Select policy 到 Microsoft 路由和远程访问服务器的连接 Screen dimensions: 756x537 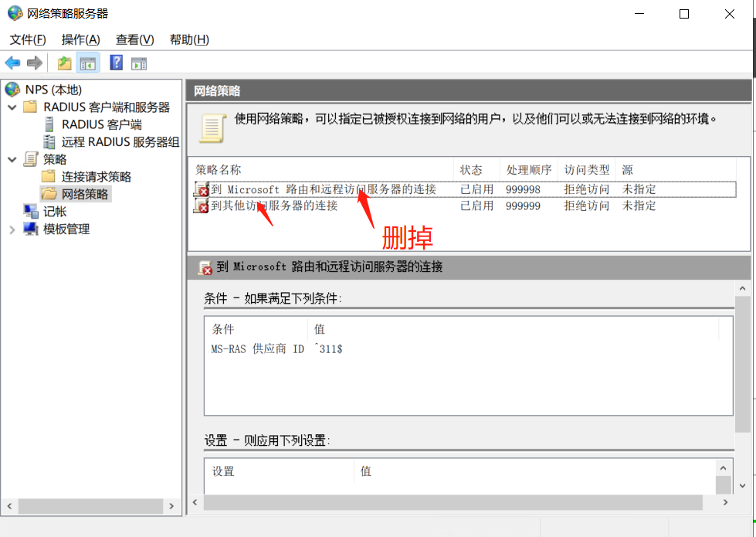point(324,189)
